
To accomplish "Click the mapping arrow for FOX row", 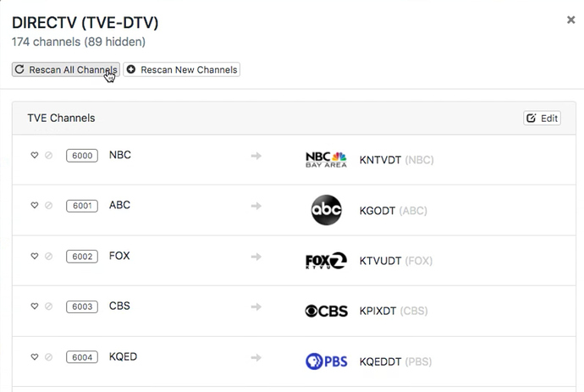I will click(x=256, y=257).
